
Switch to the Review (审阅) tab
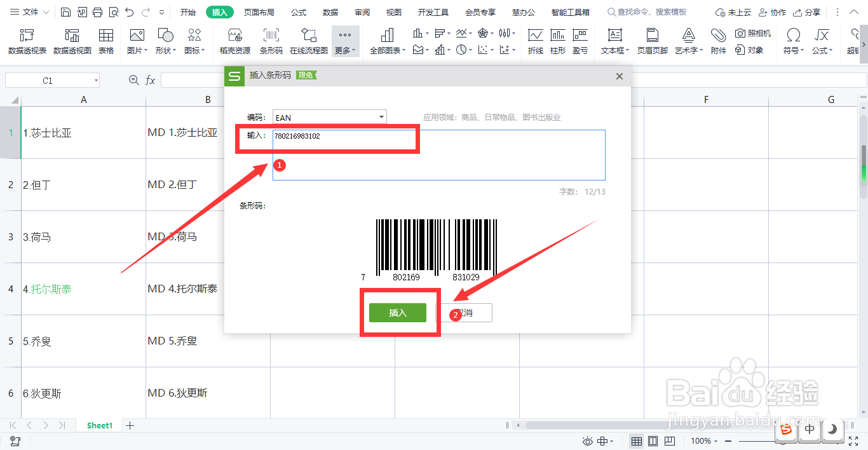pyautogui.click(x=362, y=12)
